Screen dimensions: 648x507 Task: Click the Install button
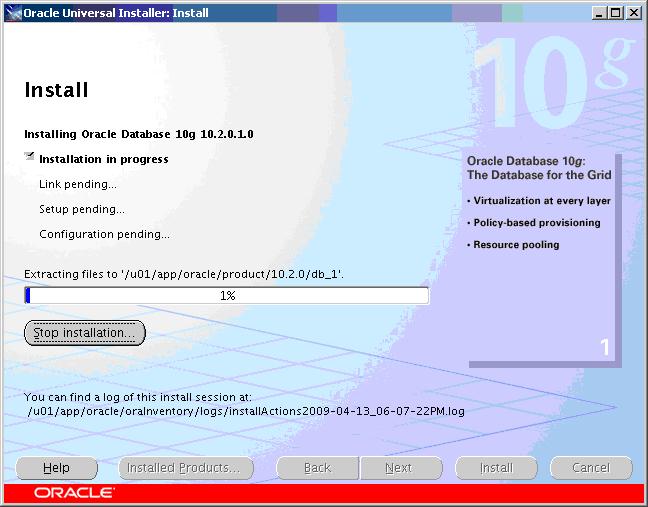point(496,468)
